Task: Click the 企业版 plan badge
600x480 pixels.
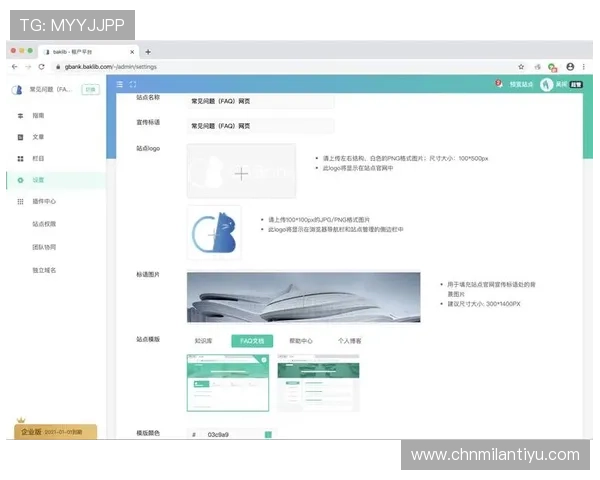Action: pyautogui.click(x=55, y=432)
